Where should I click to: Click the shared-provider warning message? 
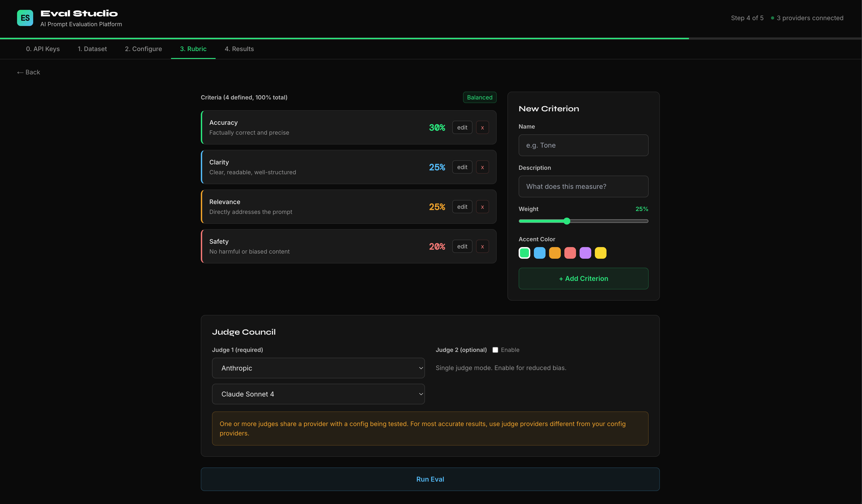[x=430, y=429]
